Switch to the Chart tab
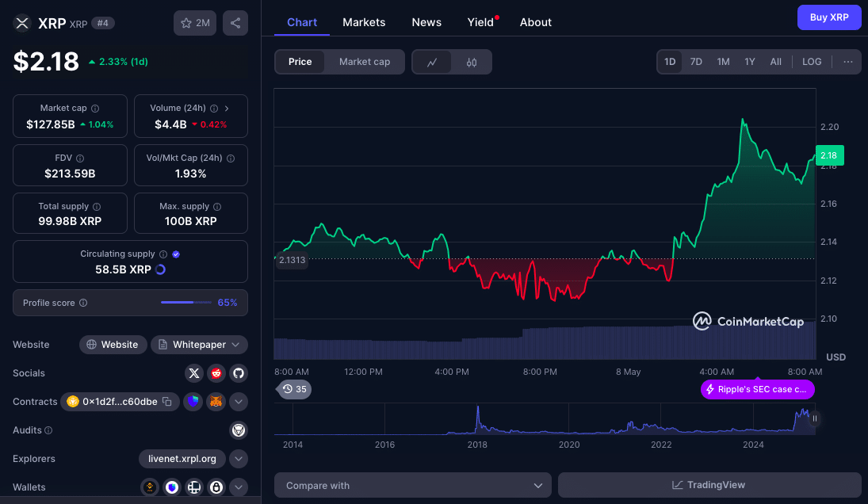868x504 pixels. coord(302,23)
